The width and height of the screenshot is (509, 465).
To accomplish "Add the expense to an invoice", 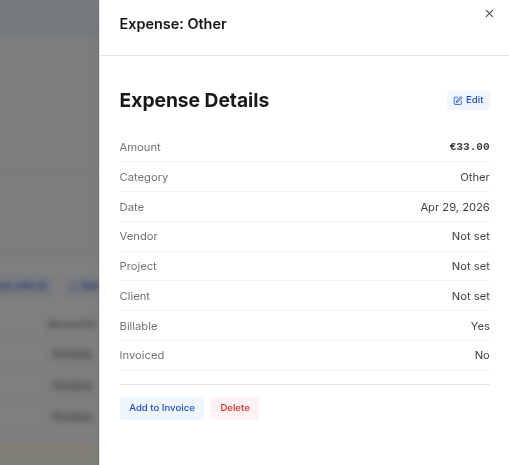I will pos(162,408).
